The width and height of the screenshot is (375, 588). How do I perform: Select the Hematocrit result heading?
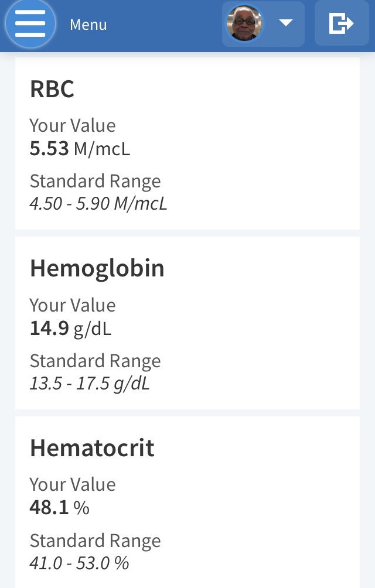92,448
